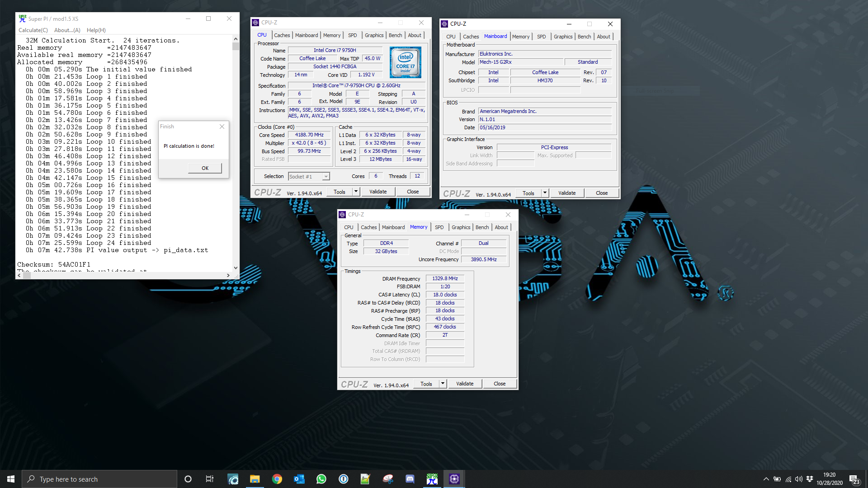The height and width of the screenshot is (488, 868).
Task: Expand the Socket #1 selection dropdown
Action: click(x=326, y=177)
